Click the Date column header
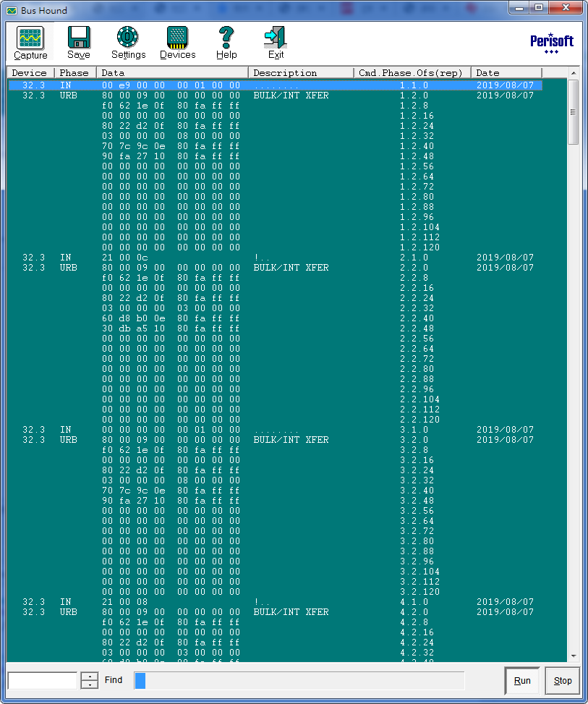Viewport: 588px width, 704px height. point(507,73)
